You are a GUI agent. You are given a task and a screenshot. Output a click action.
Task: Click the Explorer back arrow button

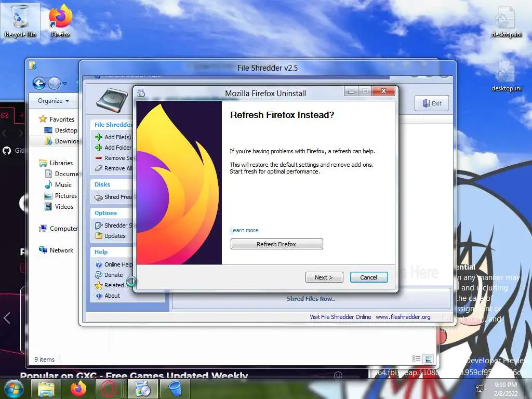tap(39, 83)
